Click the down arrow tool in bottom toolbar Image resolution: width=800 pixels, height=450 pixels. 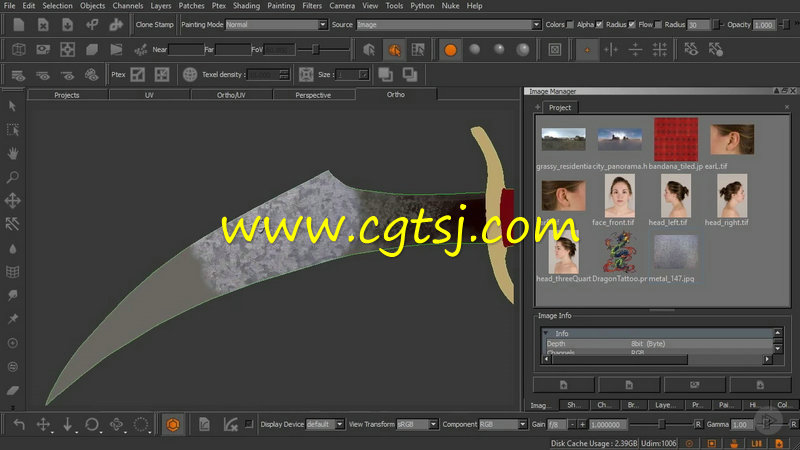coord(67,424)
